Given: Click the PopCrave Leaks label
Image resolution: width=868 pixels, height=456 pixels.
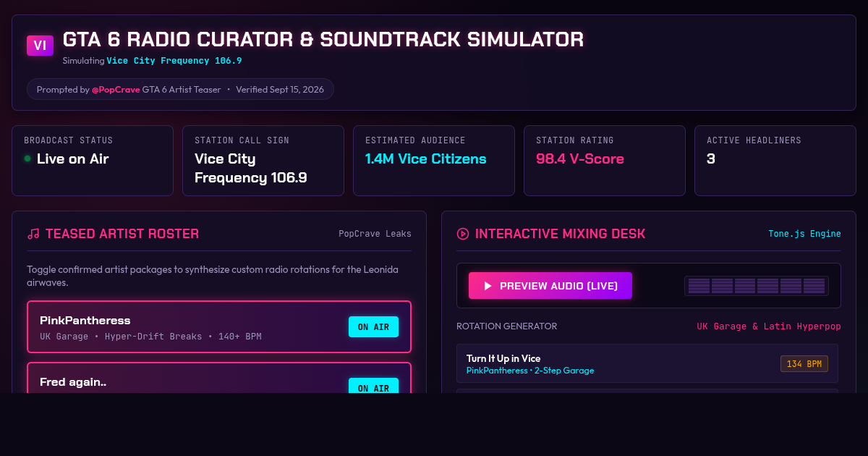Looking at the screenshot, I should 375,234.
